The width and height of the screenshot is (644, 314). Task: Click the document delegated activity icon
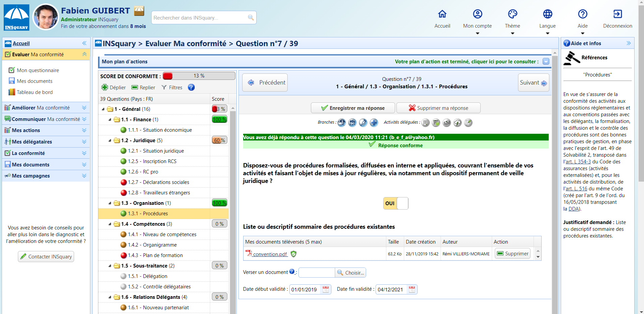pos(426,123)
